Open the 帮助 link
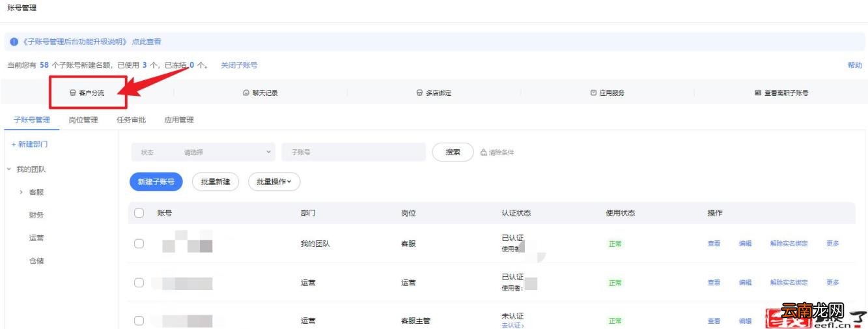The width and height of the screenshot is (868, 329). pyautogui.click(x=854, y=65)
